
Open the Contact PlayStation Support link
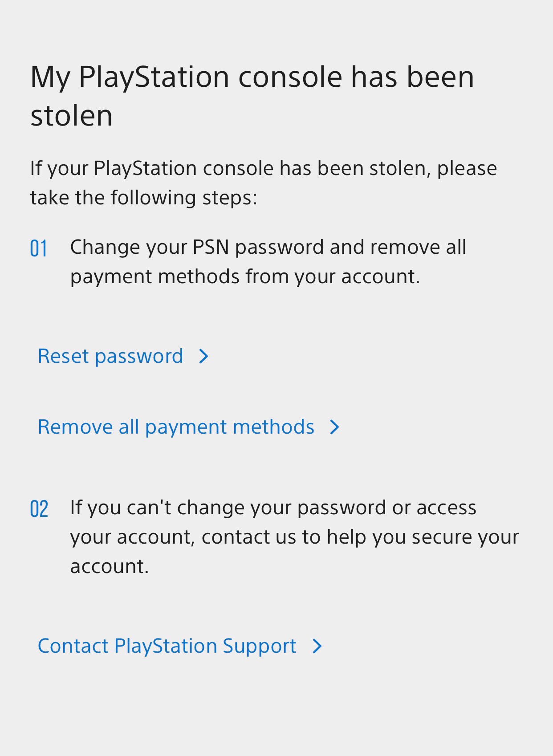pos(167,646)
